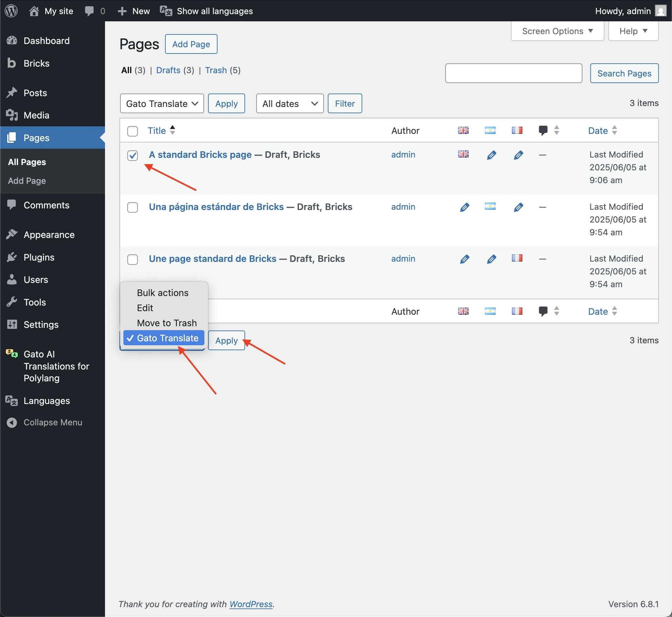The height and width of the screenshot is (617, 672).
Task: Expand the Screen Options panel
Action: click(557, 31)
